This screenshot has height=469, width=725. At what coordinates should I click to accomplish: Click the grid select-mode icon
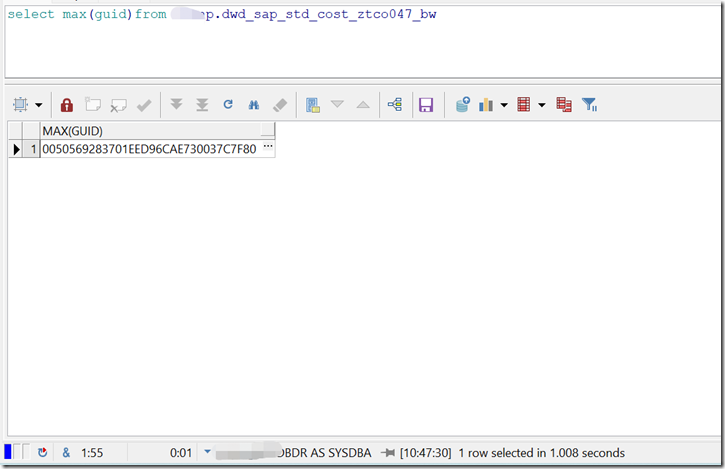coord(20,105)
